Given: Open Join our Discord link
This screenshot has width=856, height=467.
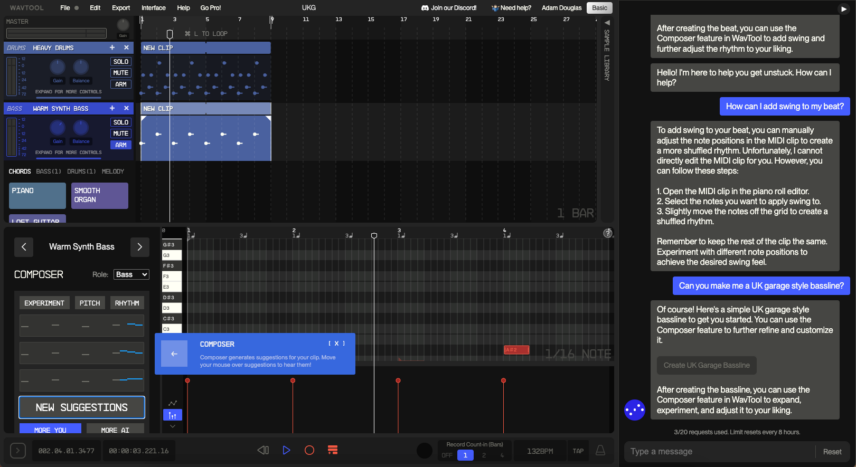Looking at the screenshot, I should [449, 8].
